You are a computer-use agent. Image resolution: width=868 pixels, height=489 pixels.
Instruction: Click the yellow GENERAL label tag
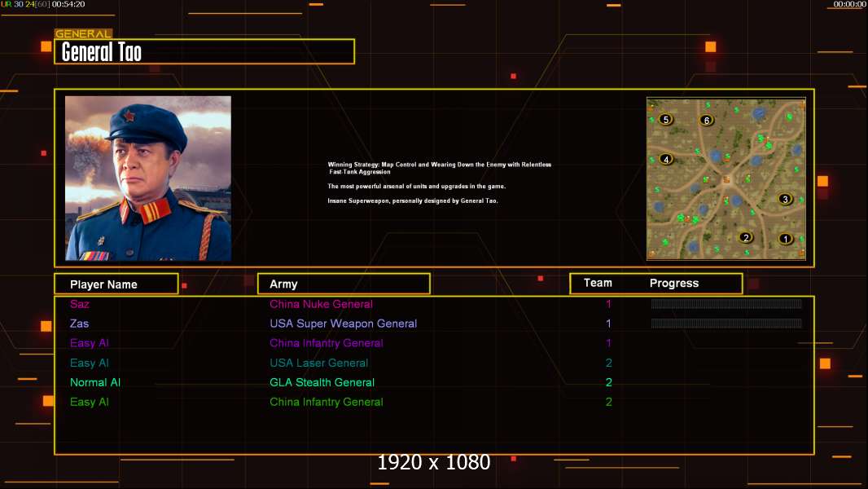(x=83, y=33)
